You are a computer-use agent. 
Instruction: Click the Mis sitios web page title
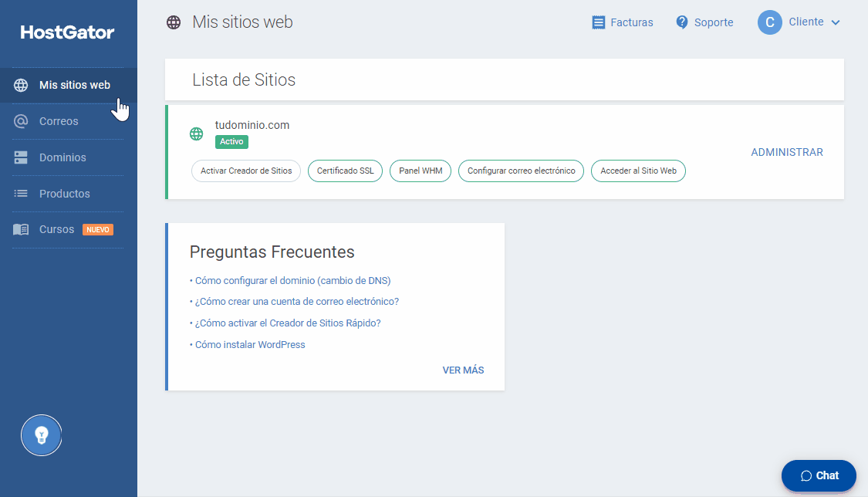242,22
